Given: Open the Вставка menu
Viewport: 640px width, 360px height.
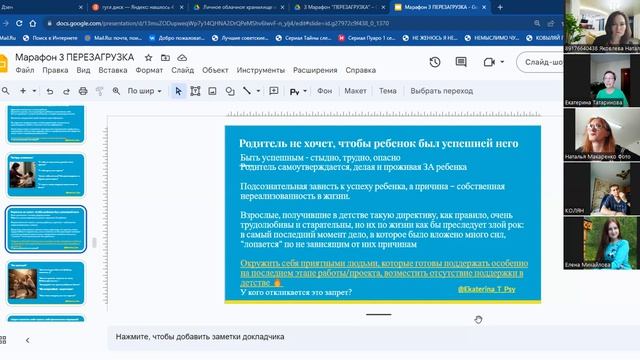Looking at the screenshot, I should pyautogui.click(x=113, y=70).
